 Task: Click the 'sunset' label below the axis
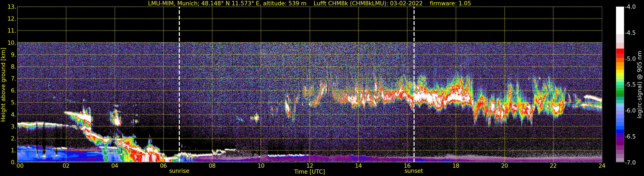click(414, 171)
